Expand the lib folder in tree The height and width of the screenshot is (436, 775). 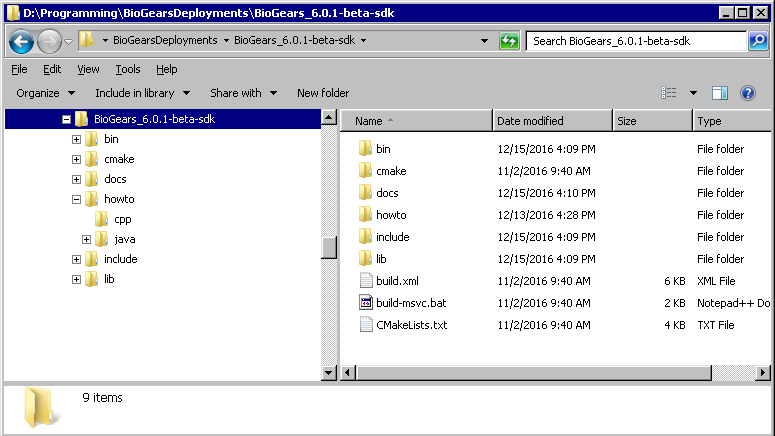(76, 279)
